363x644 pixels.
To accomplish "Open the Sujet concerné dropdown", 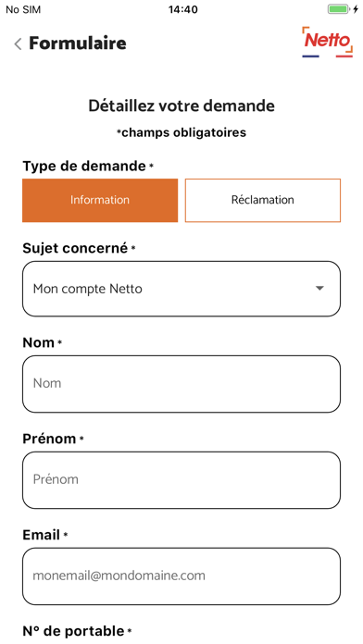I will click(181, 289).
